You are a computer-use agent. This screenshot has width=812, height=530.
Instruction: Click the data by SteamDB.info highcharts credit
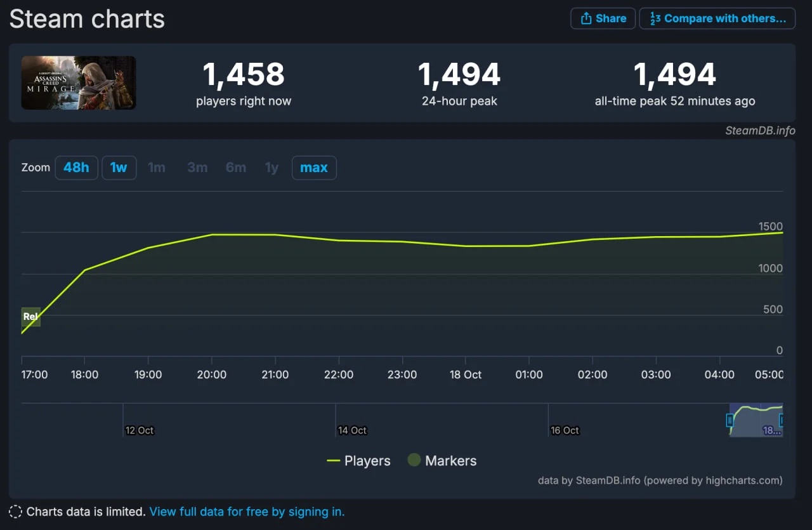[660, 480]
